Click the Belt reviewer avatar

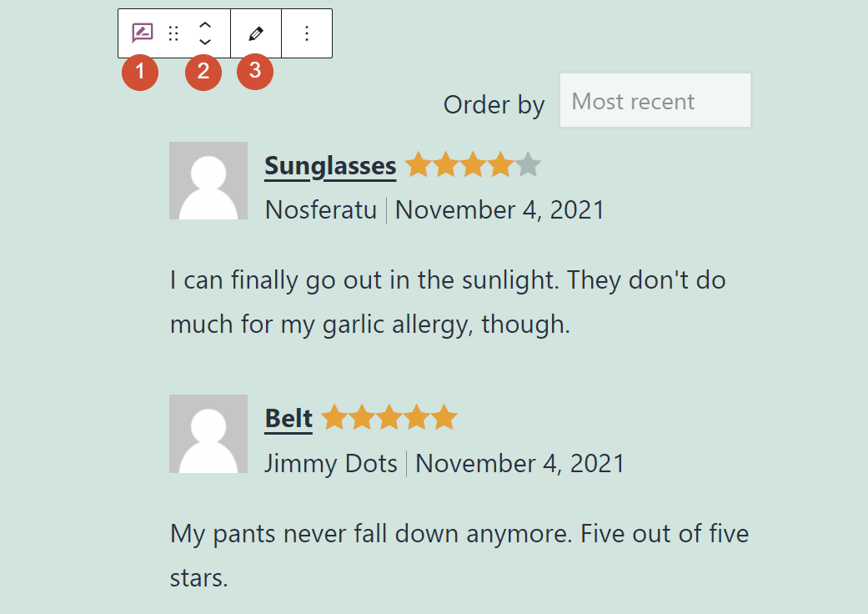208,434
